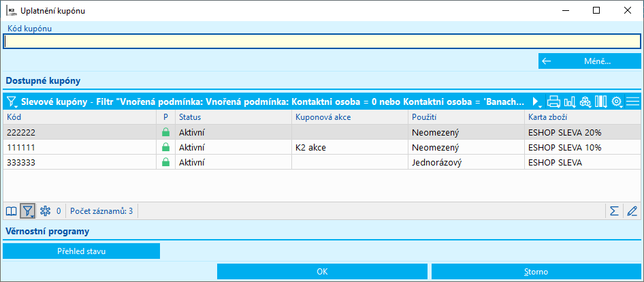Click the Méně... collapse button
The height and width of the screenshot is (282, 644).
pos(590,61)
